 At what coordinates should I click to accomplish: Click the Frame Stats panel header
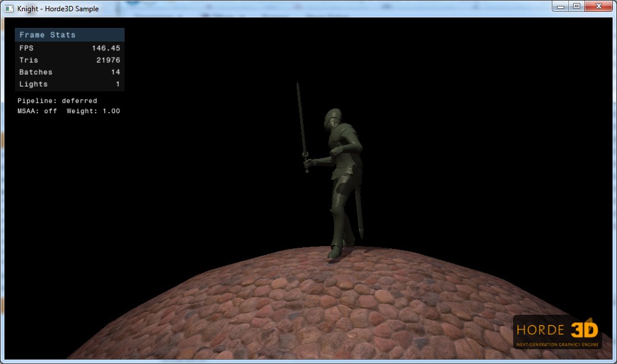[x=69, y=34]
